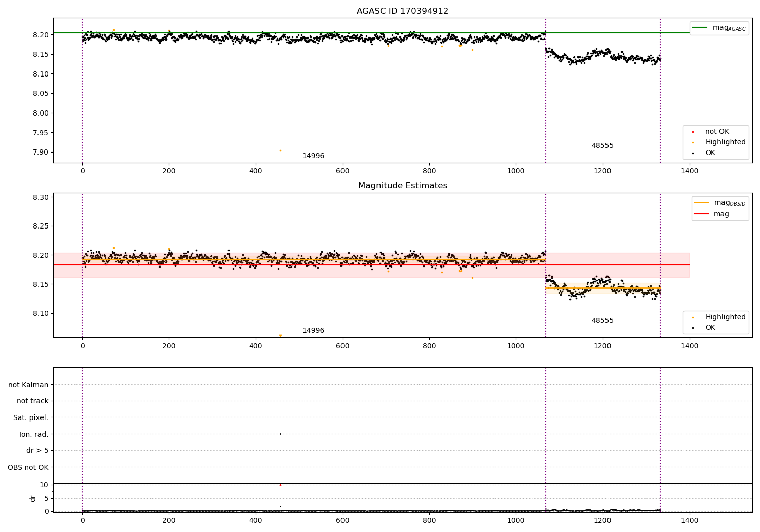
Task: Click the '8.05' y-axis tick label
Action: pyautogui.click(x=42, y=94)
